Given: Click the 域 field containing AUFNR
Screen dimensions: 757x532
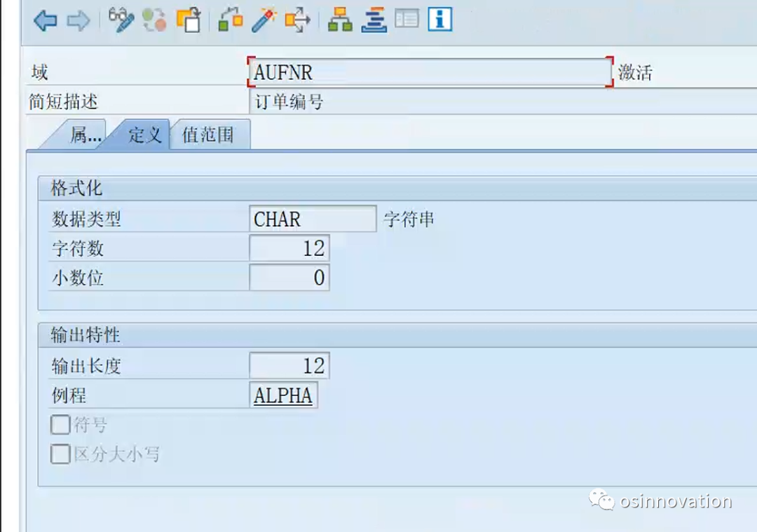Looking at the screenshot, I should tap(430, 72).
